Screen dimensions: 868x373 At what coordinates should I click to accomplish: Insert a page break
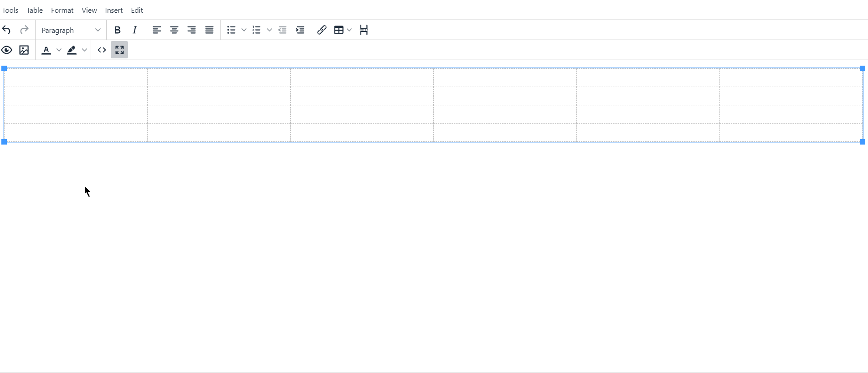pyautogui.click(x=364, y=30)
